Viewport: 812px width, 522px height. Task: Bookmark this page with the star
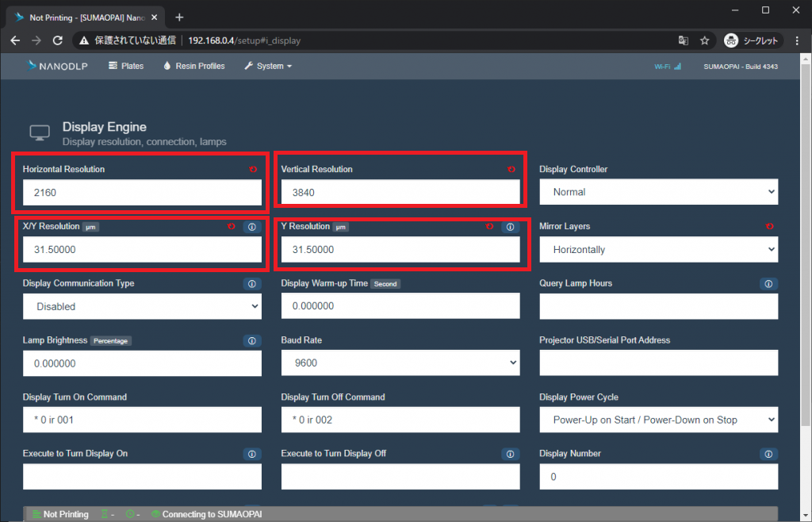click(x=704, y=40)
